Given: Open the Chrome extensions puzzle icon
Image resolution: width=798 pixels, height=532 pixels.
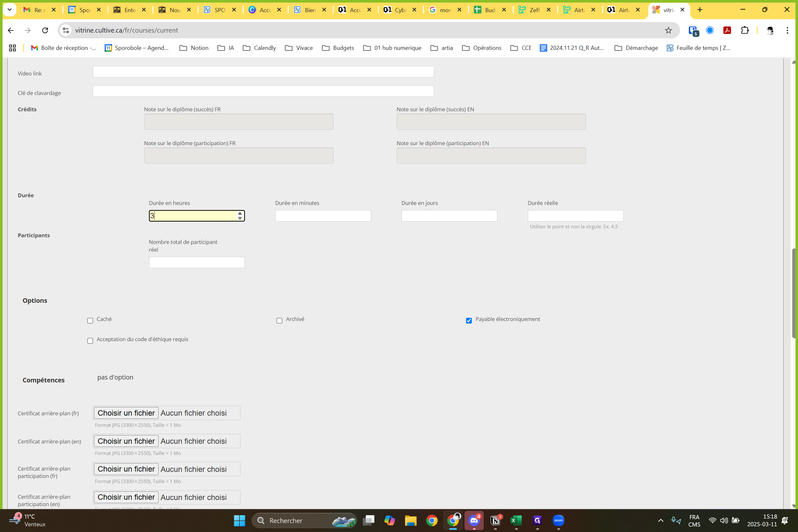Looking at the screenshot, I should 744,30.
